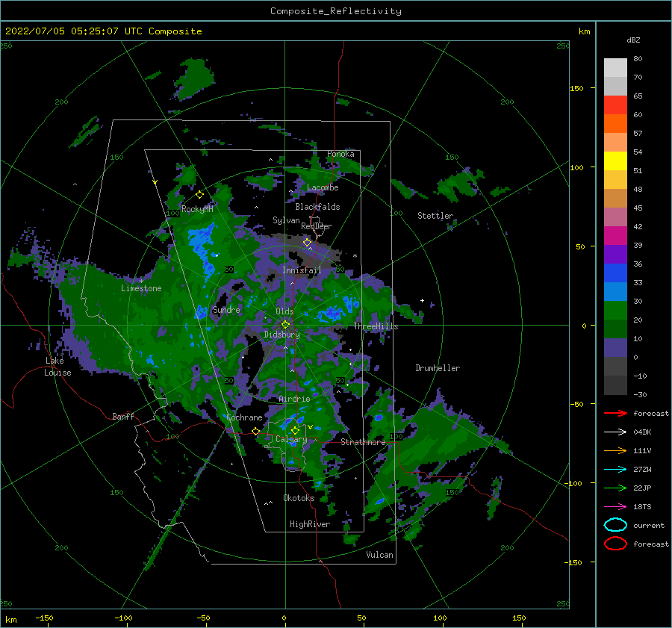Viewport: 672px width, 628px height.
Task: Click the yellow diamond marker below RedDeer
Action: coord(308,243)
